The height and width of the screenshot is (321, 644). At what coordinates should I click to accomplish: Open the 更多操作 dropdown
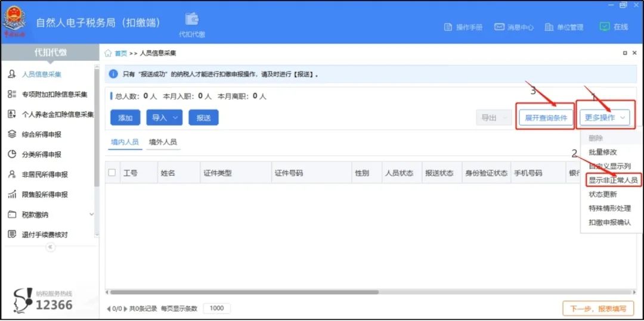tap(606, 118)
